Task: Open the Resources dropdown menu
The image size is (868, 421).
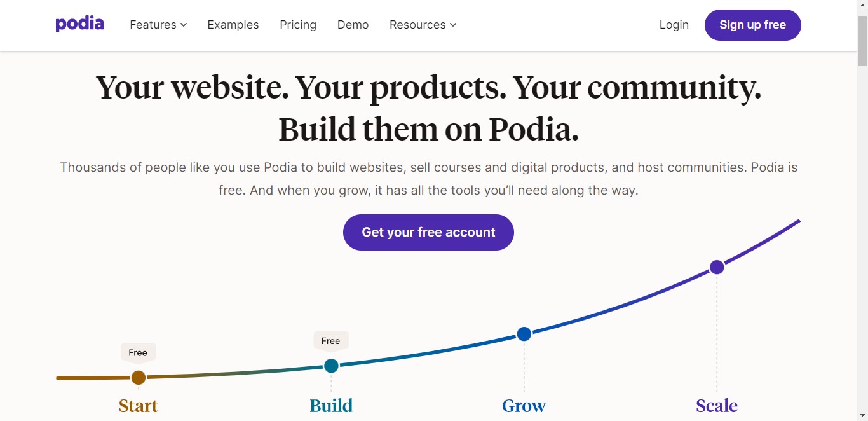Action: tap(423, 25)
